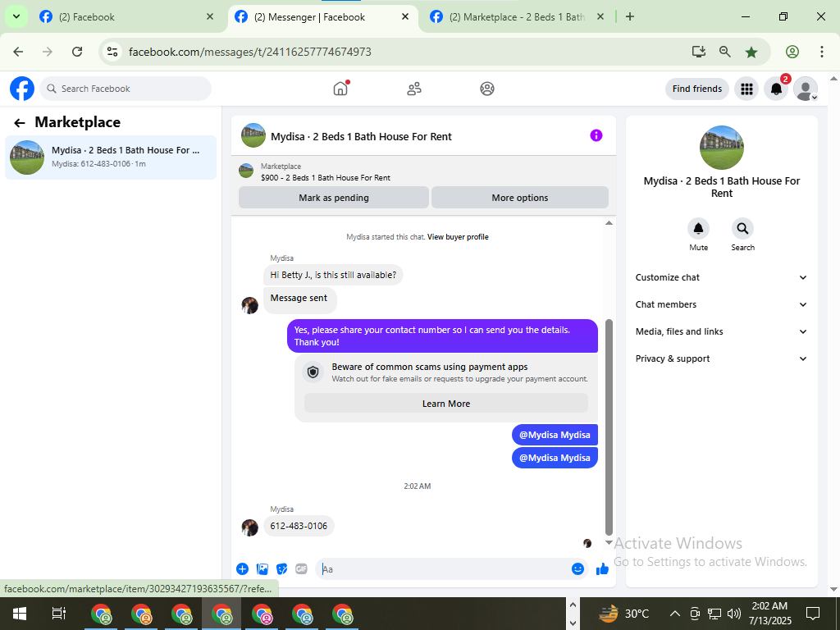Open the emoji picker smiley
The width and height of the screenshot is (840, 630).
coord(577,569)
